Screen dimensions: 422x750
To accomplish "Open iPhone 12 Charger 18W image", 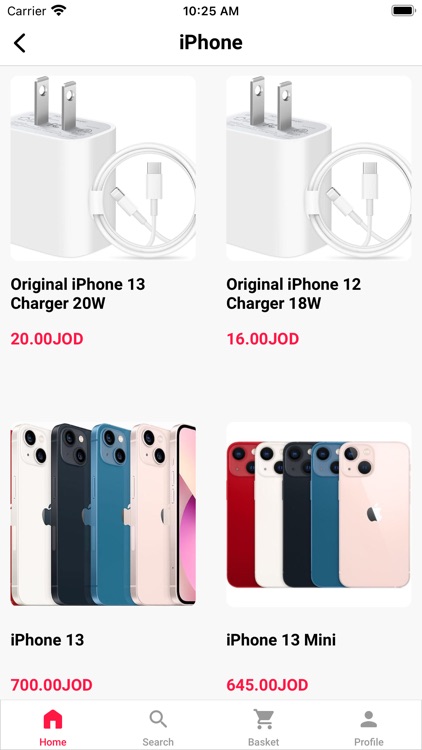I will tap(319, 168).
